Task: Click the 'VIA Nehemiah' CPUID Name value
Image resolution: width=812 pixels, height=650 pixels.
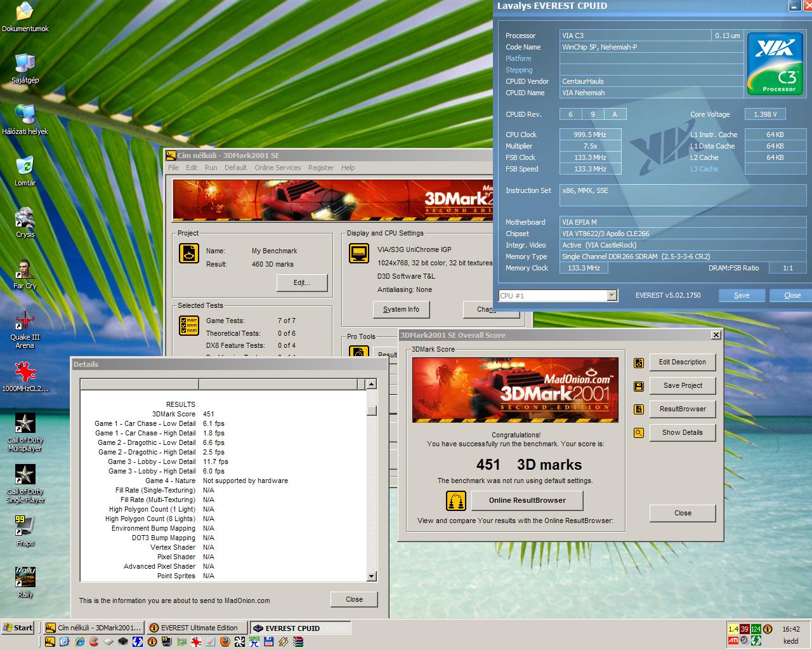Action: 583,93
